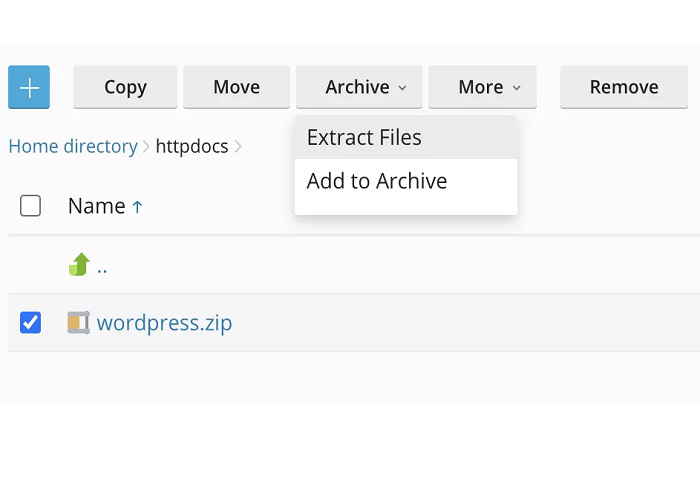Click the ascending sort arrow beside Name
700x500 pixels.
[x=137, y=207]
